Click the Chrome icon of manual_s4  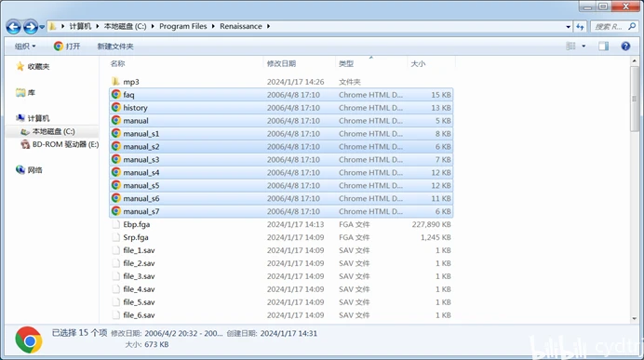point(115,172)
